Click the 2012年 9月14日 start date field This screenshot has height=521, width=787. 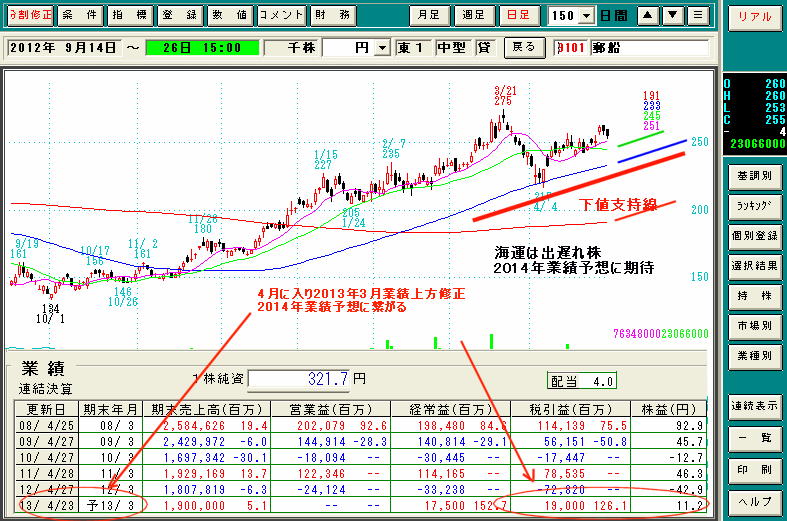63,48
